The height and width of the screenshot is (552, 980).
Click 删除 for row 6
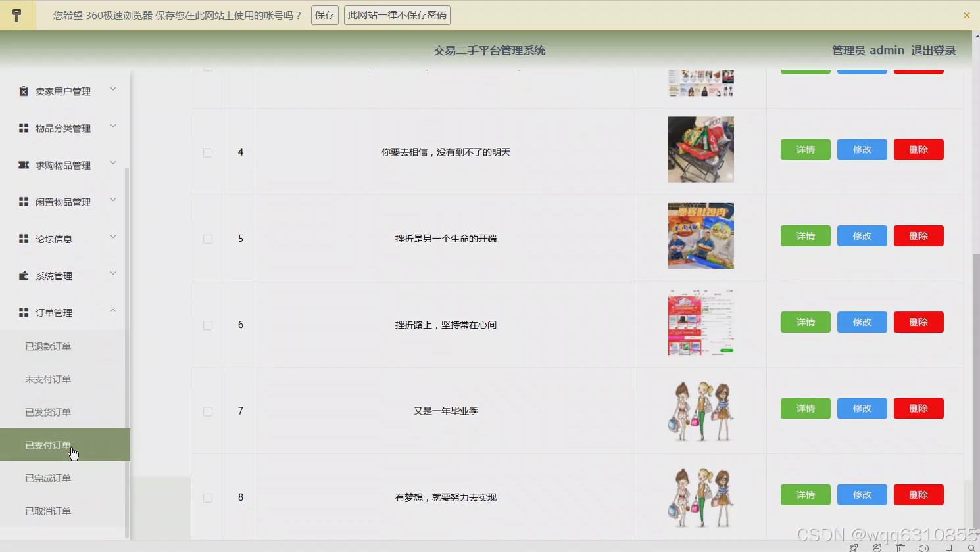(x=919, y=322)
